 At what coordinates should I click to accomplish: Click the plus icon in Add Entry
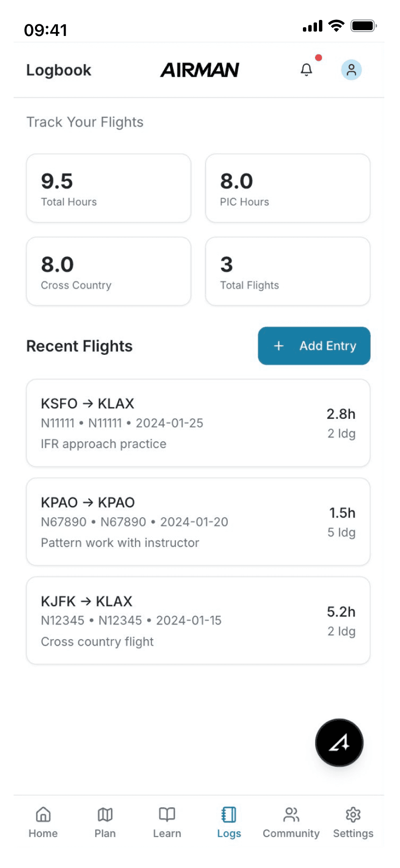[279, 346]
